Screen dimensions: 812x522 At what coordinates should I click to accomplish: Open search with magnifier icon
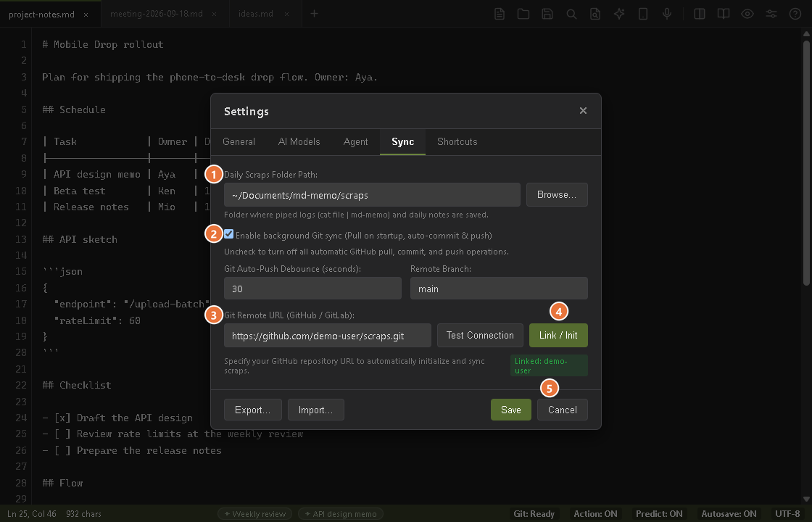coord(571,14)
